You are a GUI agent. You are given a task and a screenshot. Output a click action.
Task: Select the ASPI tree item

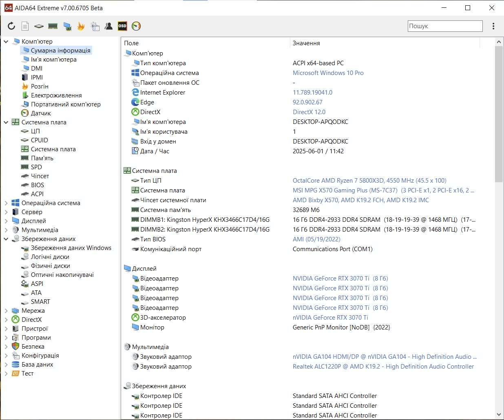pyautogui.click(x=37, y=283)
